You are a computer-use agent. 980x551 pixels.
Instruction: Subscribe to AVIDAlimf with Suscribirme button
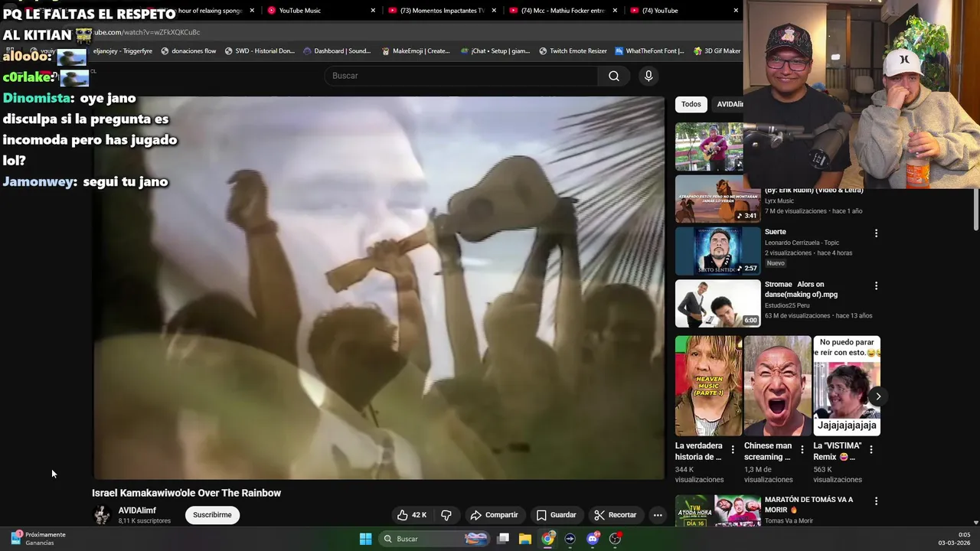(212, 515)
